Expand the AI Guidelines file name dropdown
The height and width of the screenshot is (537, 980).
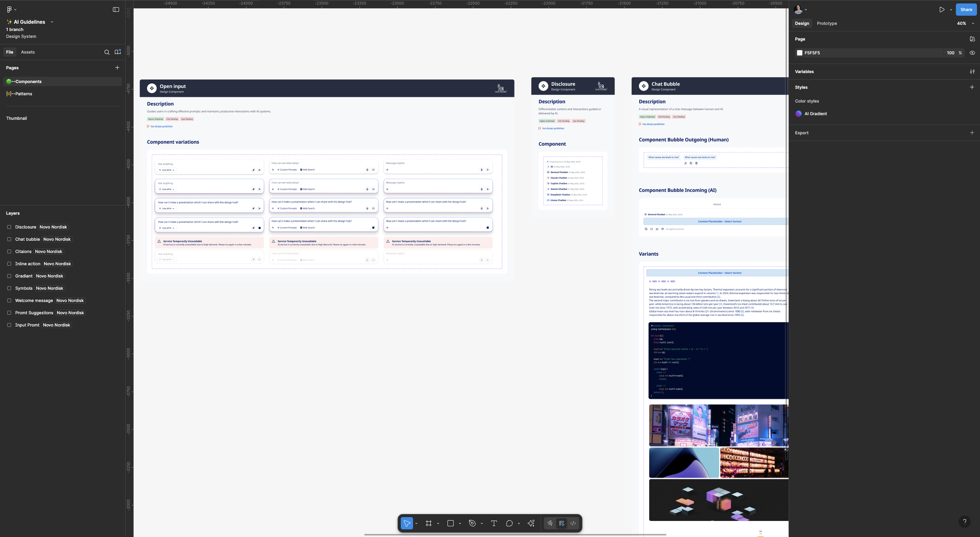click(52, 22)
